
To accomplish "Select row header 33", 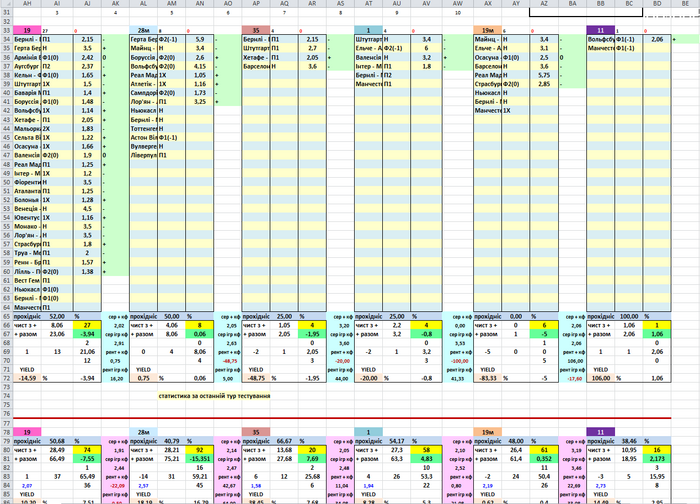I will [6, 30].
